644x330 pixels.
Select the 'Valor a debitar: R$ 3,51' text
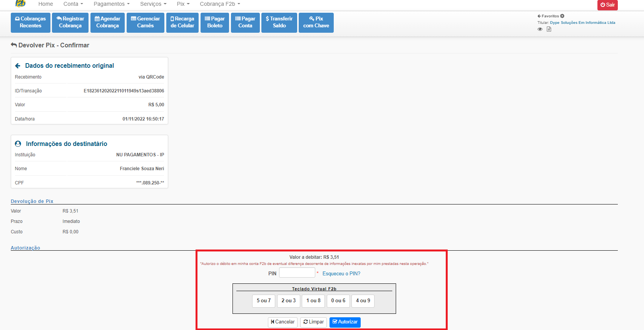314,257
